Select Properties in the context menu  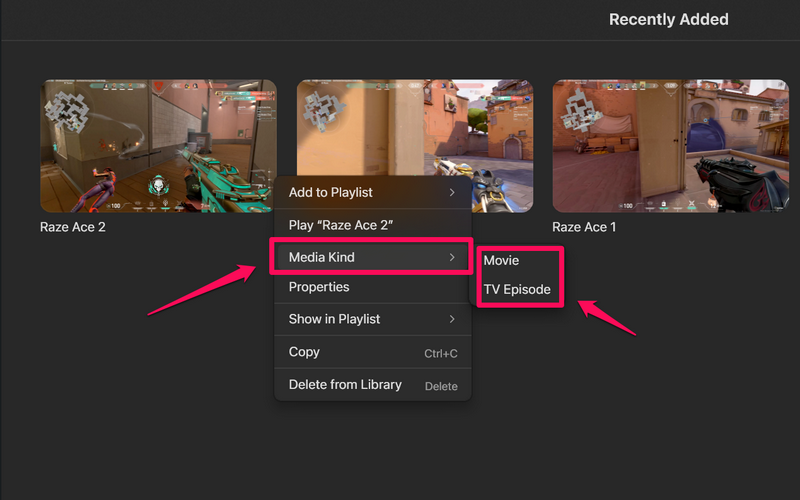(x=372, y=287)
